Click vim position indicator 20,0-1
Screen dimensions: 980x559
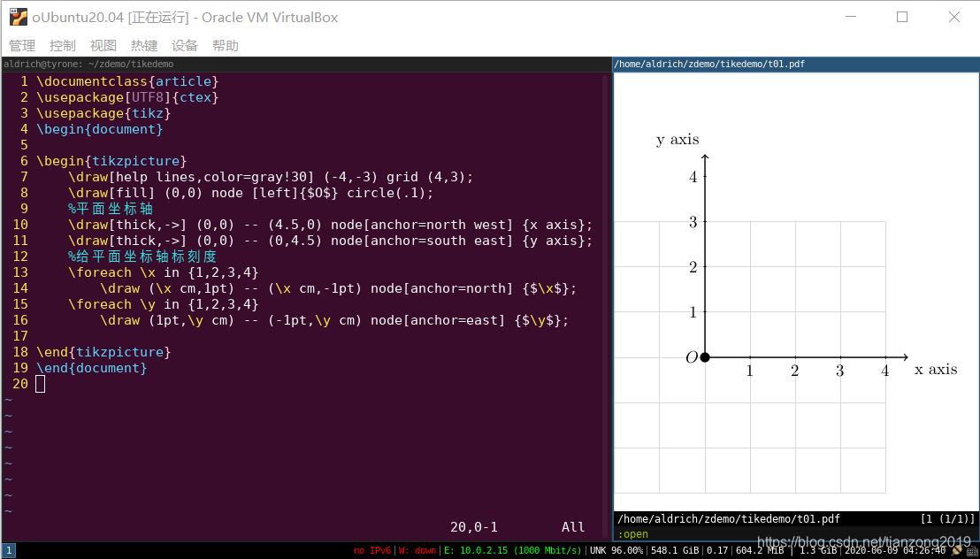click(x=474, y=527)
